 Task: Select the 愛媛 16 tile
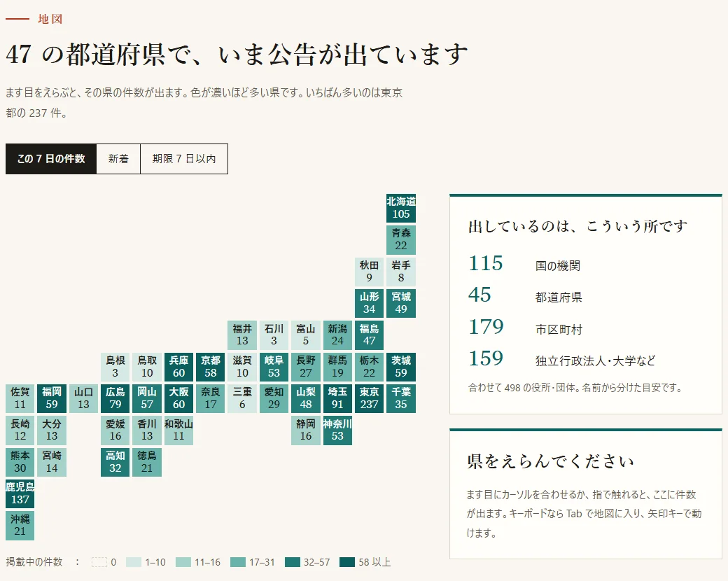(x=115, y=430)
